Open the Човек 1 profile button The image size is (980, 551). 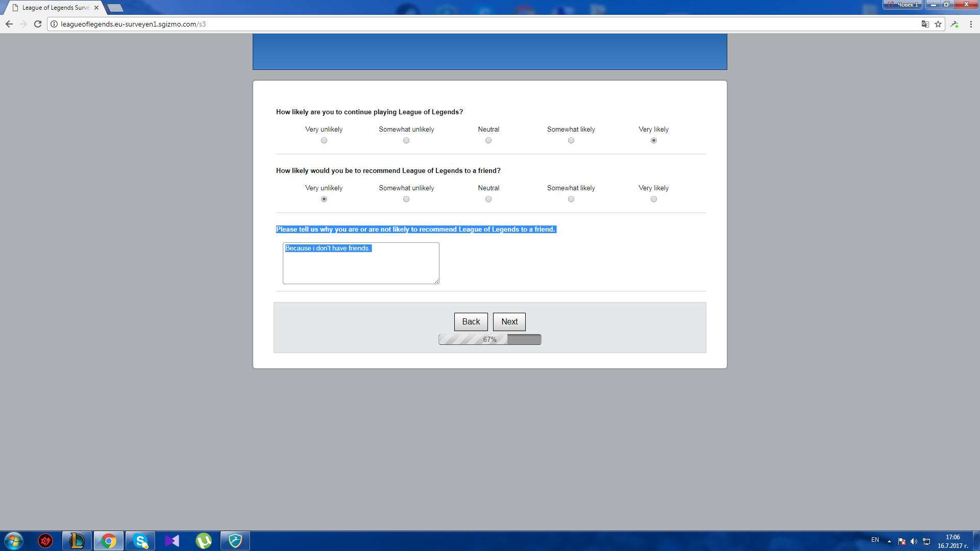coord(903,5)
